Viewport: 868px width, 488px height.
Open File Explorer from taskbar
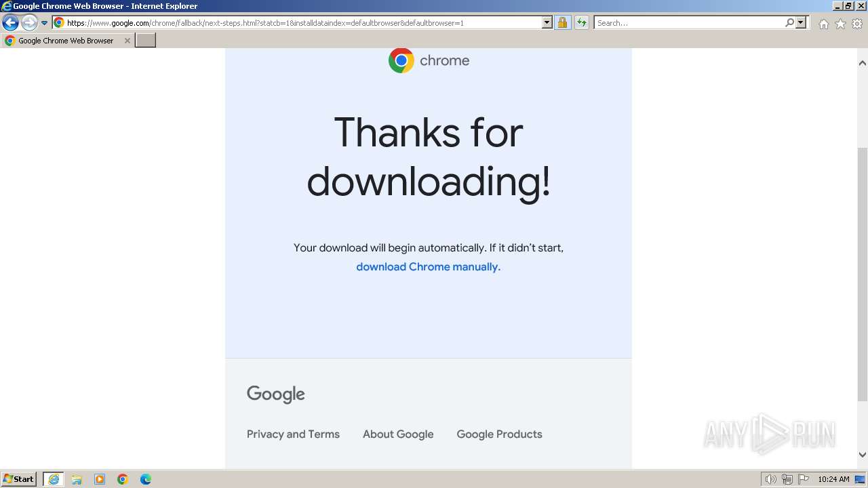click(x=77, y=479)
